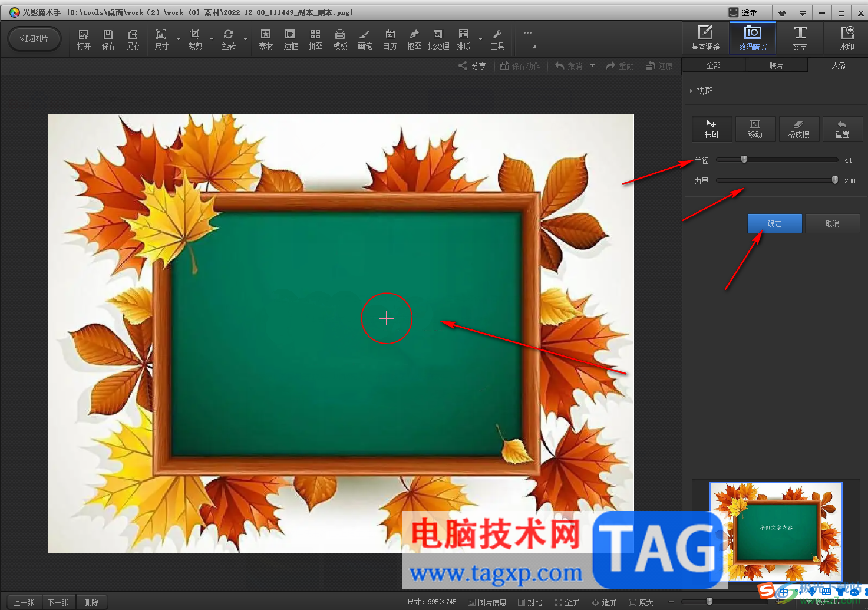The width and height of the screenshot is (868, 610).
Task: Click the 确定 confirm button
Action: click(x=774, y=223)
